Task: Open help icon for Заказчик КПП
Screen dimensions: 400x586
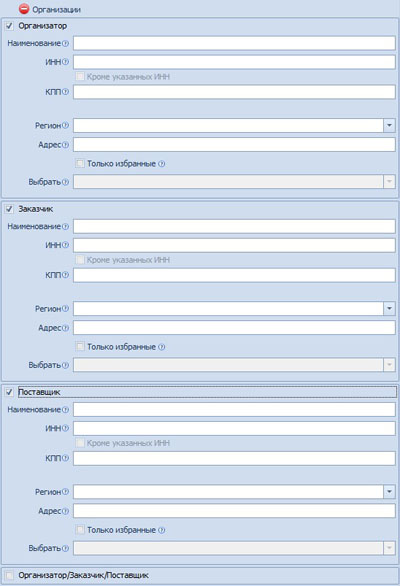Action: pyautogui.click(x=65, y=275)
